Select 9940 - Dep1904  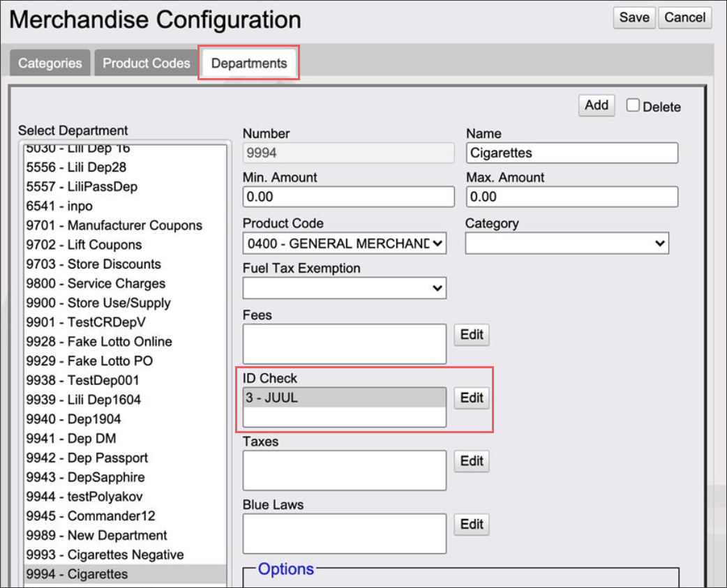125,419
